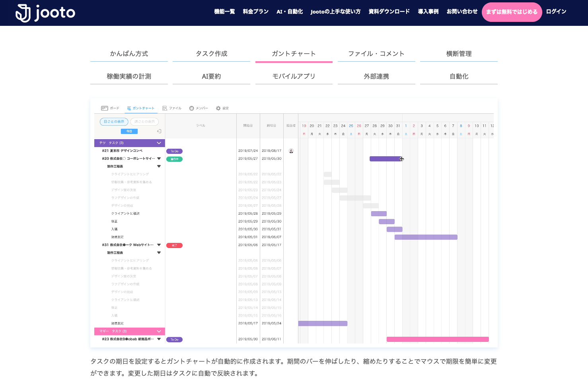The image size is (588, 392).
Task: Open the settings gear (設定)
Action: tap(218, 108)
